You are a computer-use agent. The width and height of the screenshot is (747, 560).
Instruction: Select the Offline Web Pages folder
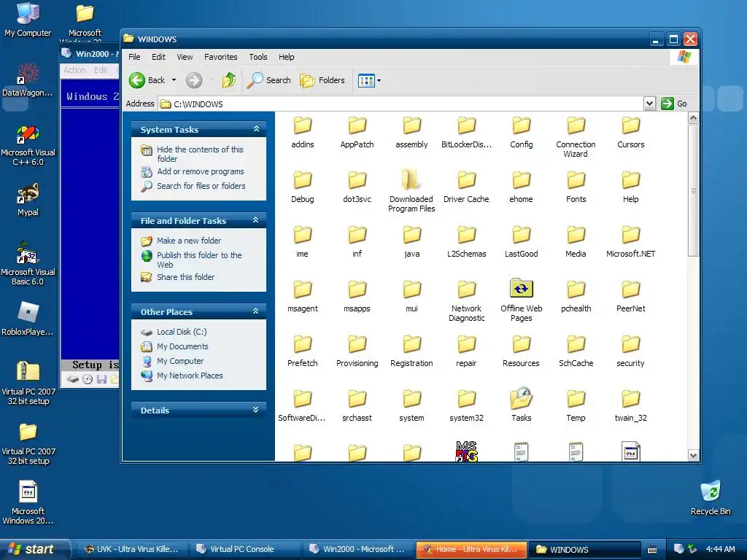coord(521,299)
